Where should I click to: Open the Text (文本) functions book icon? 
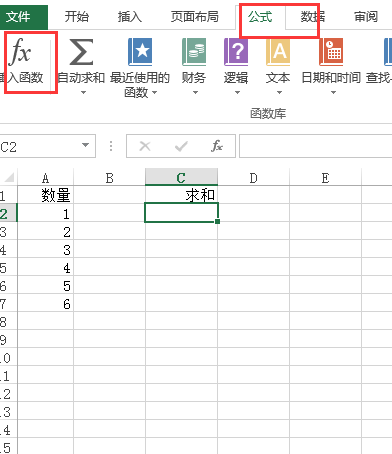click(278, 52)
